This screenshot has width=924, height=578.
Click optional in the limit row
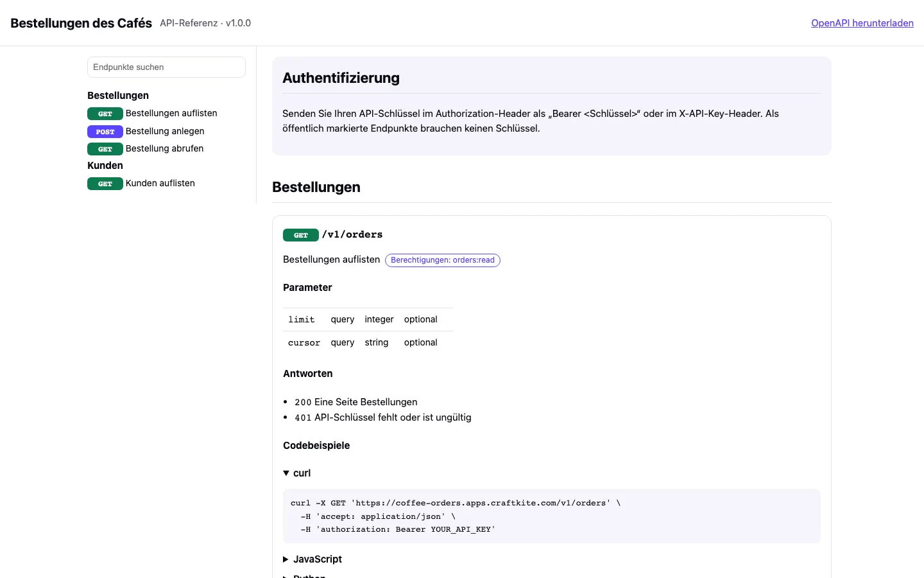[421, 319]
